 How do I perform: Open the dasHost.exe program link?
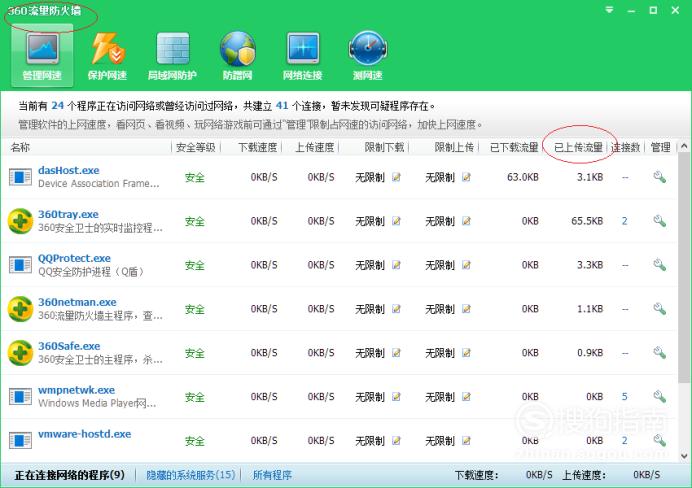point(68,170)
